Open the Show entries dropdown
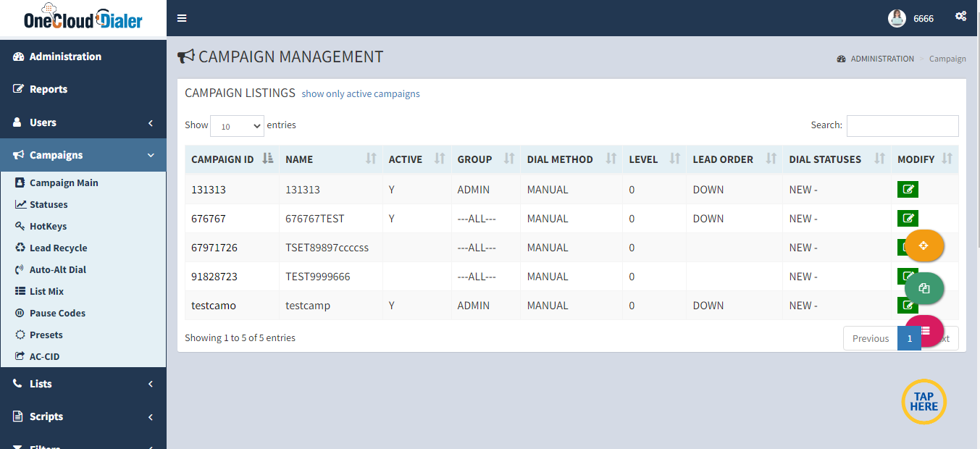 pos(237,125)
